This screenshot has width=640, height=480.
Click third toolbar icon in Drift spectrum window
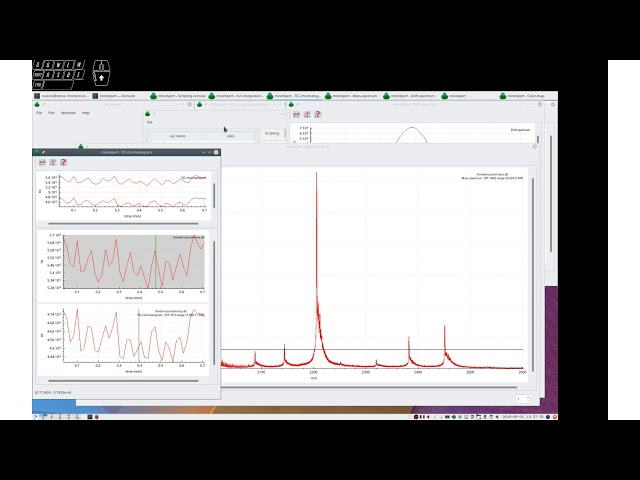[318, 114]
